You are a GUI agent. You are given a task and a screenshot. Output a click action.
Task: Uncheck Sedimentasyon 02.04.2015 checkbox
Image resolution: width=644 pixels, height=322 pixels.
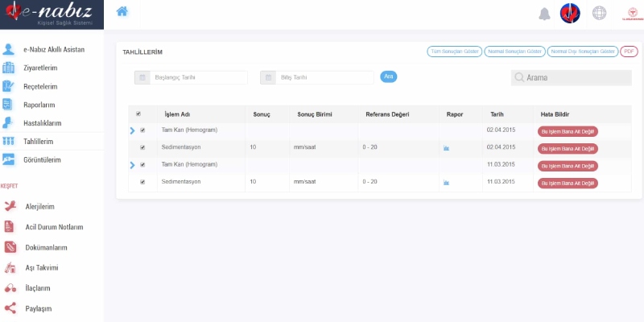point(142,147)
